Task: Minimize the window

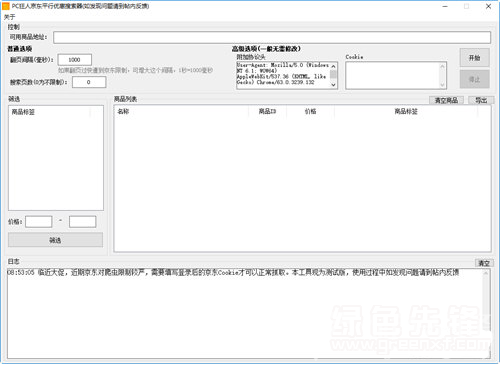Action: tap(445, 6)
